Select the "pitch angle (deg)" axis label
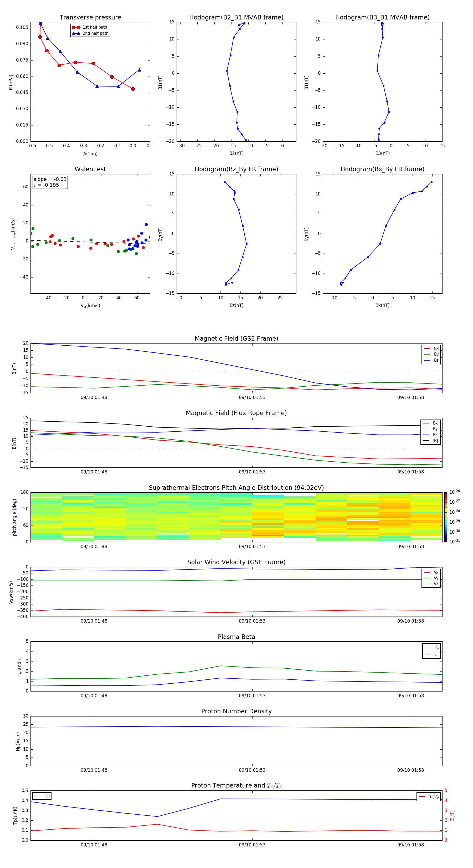The image size is (473, 868). pyautogui.click(x=14, y=517)
